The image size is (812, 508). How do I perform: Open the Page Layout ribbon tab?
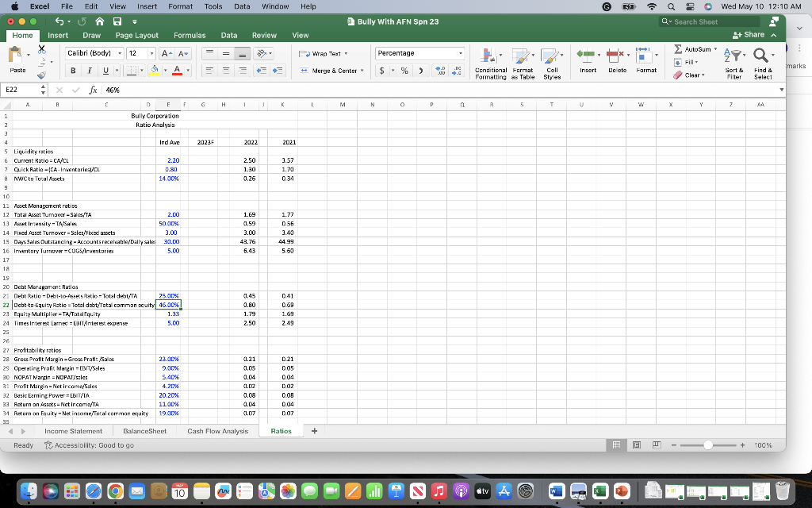136,35
